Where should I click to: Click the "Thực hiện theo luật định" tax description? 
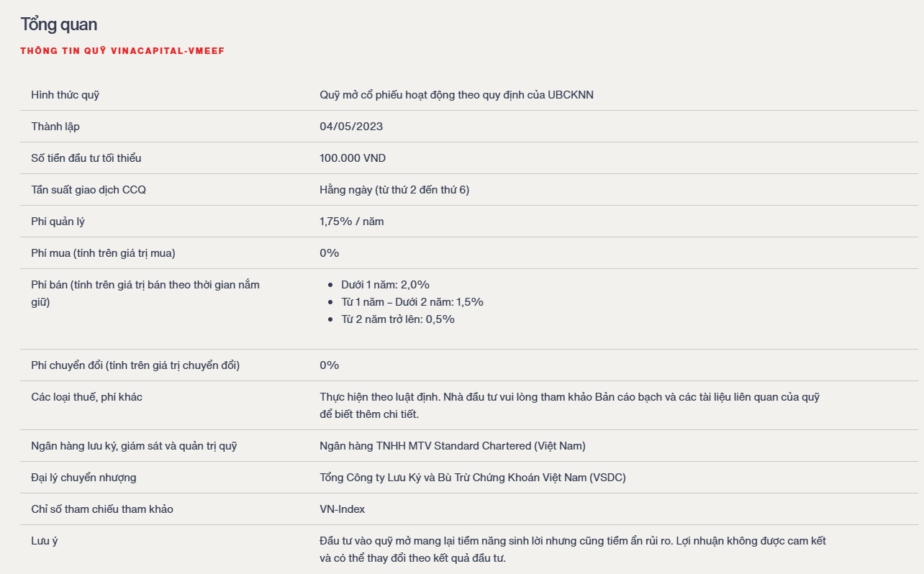click(569, 397)
